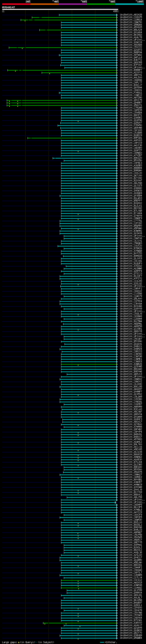
Task: Select the UniRef100_A1WHC2 label
Action: pyautogui.click(x=131, y=442)
